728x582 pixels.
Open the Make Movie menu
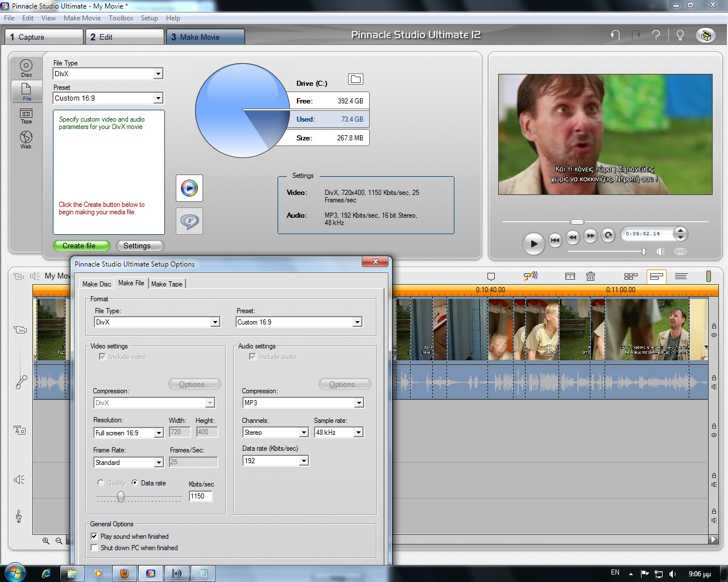coord(82,18)
